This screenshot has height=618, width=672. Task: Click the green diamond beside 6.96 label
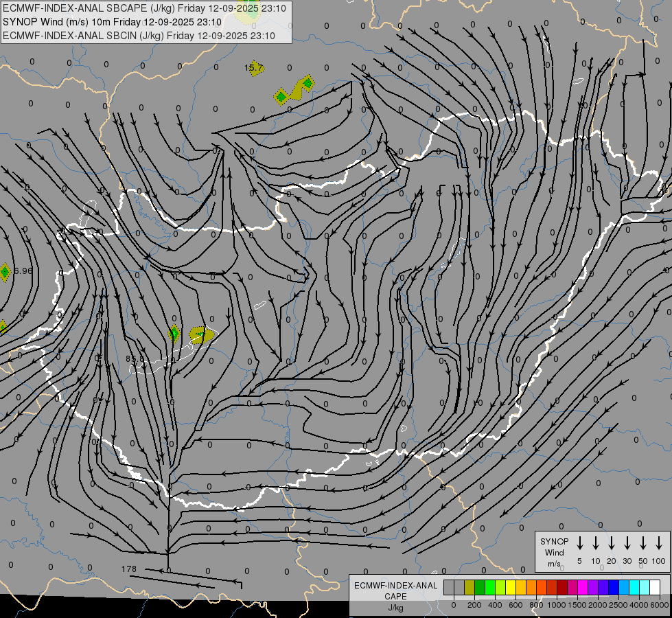pyautogui.click(x=5, y=272)
